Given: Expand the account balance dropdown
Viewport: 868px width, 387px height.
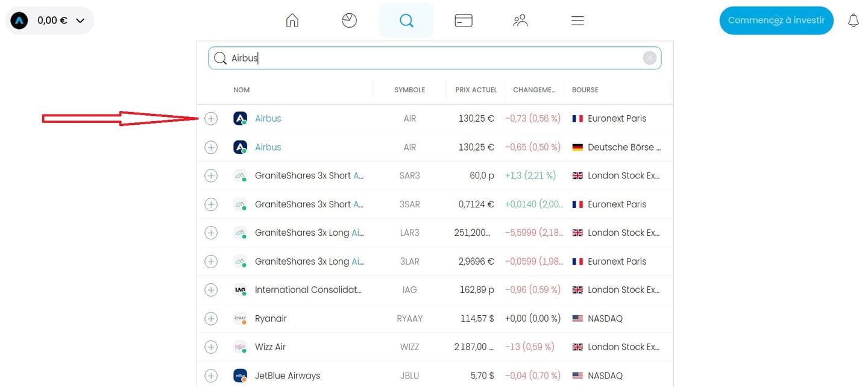Looking at the screenshot, I should click(x=80, y=20).
